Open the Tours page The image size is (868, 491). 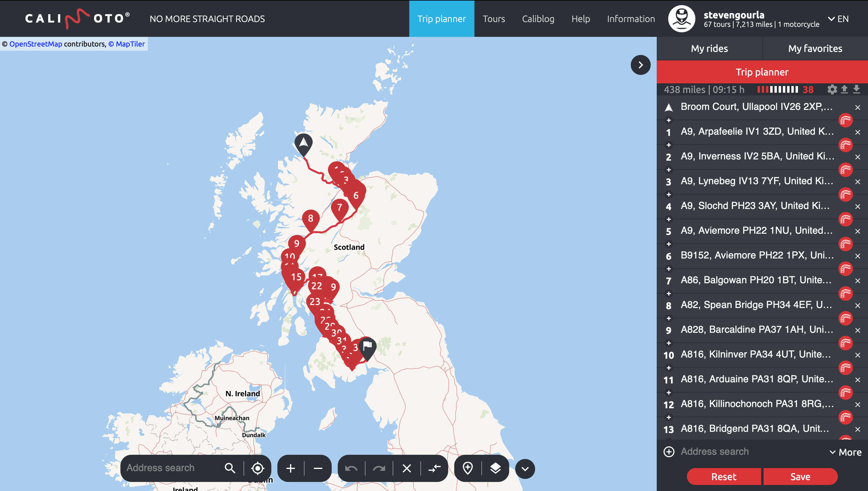[x=494, y=19]
